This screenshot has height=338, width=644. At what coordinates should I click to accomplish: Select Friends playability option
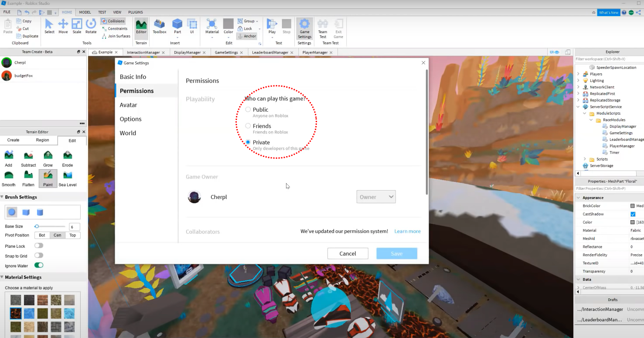pos(248,126)
